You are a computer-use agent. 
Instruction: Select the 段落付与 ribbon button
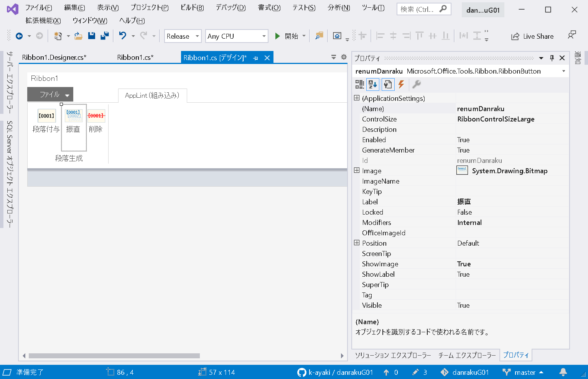[x=46, y=121]
